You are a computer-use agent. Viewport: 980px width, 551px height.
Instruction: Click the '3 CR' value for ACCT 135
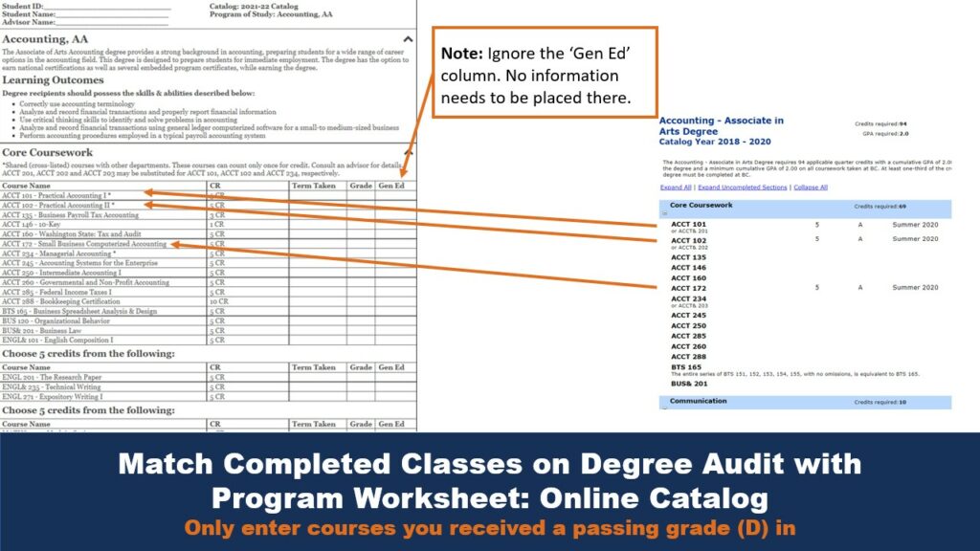point(217,215)
